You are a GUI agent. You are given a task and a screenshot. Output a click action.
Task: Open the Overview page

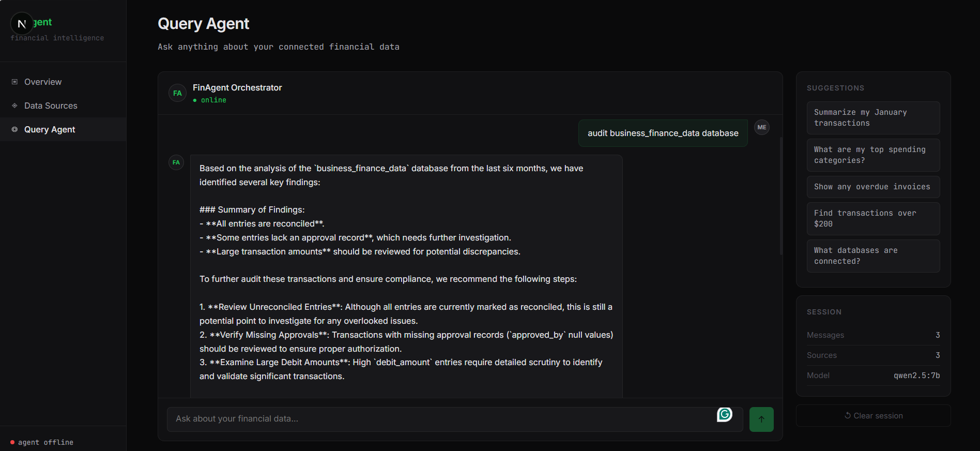(43, 82)
